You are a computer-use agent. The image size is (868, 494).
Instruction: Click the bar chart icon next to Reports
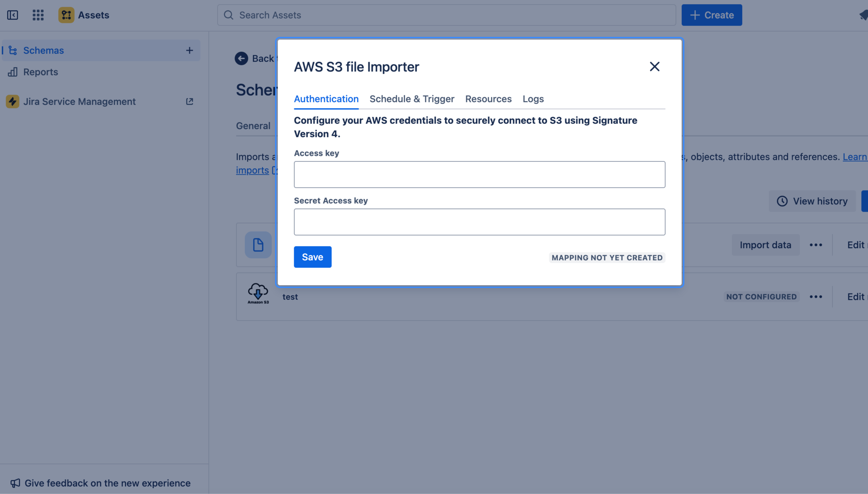[x=12, y=72]
